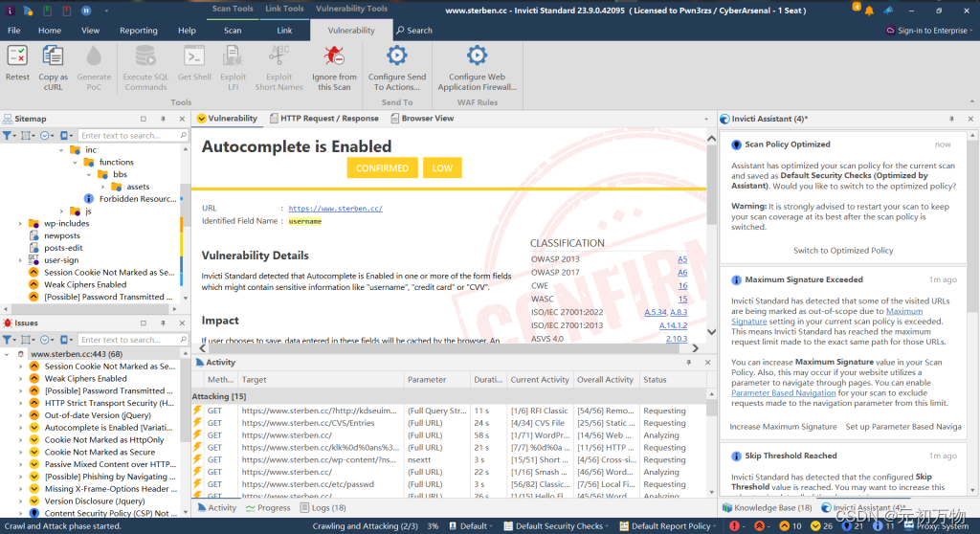
Task: Click the Get Shell icon
Action: [194, 56]
